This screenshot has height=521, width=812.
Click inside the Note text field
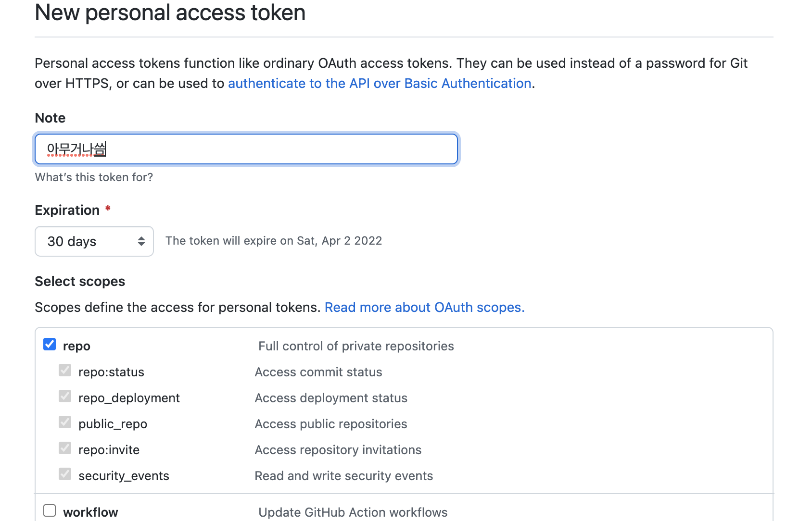tap(245, 149)
